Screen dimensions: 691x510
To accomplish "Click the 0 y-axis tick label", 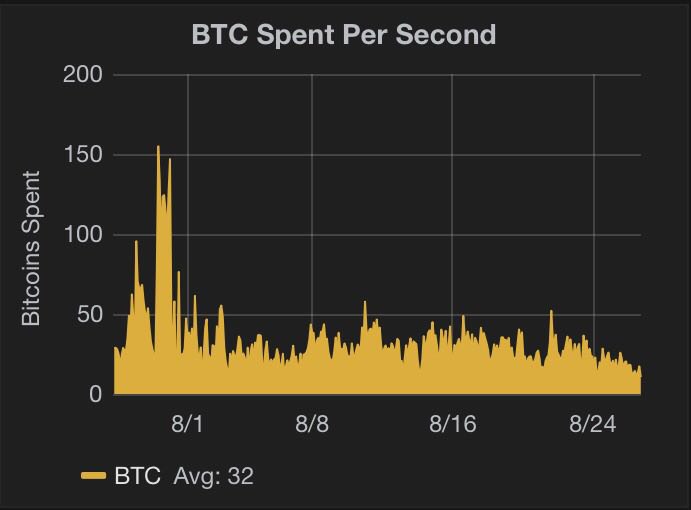I will coord(96,395).
